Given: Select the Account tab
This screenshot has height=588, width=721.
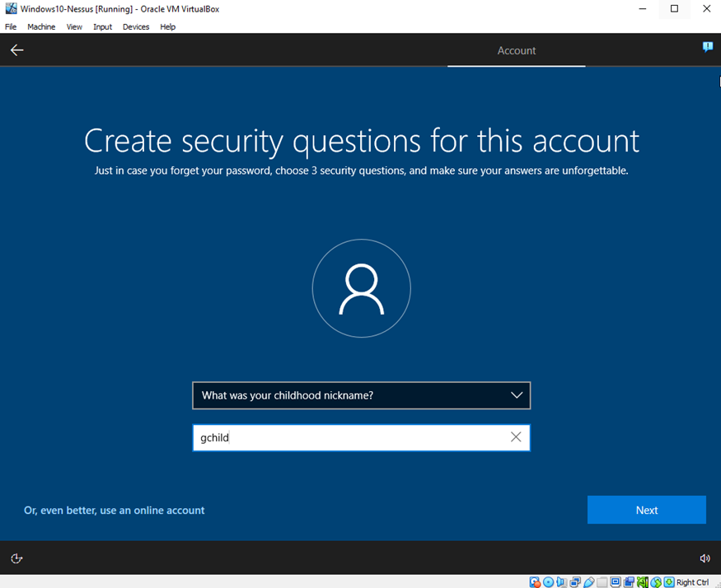Looking at the screenshot, I should click(x=517, y=51).
